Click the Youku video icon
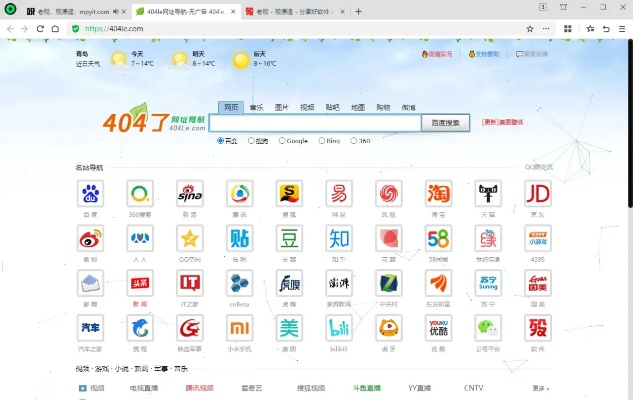 (438, 328)
